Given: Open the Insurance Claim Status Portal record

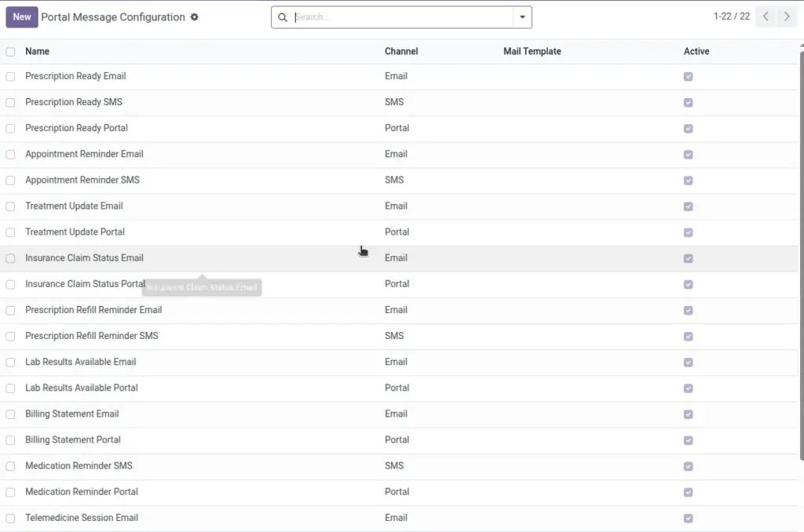Looking at the screenshot, I should pos(85,284).
